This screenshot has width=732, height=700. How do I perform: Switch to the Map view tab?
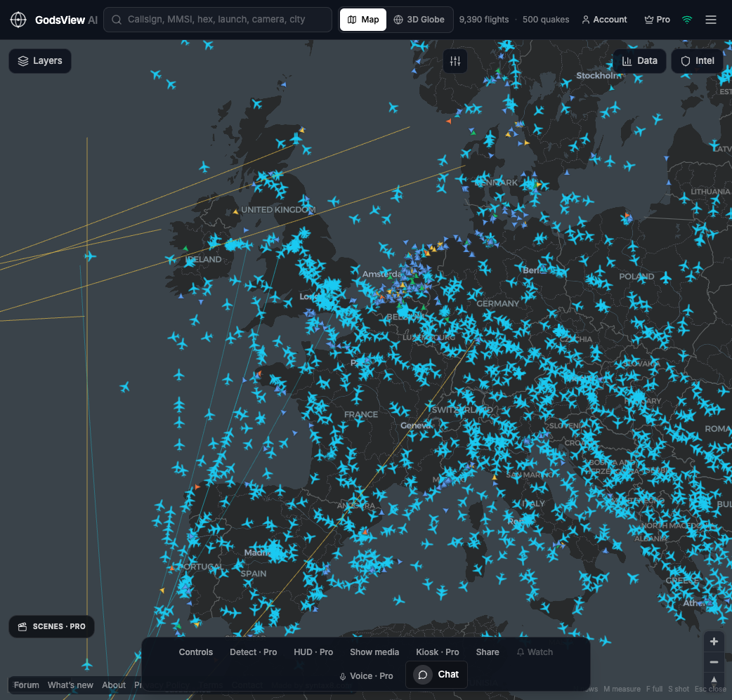tap(362, 20)
